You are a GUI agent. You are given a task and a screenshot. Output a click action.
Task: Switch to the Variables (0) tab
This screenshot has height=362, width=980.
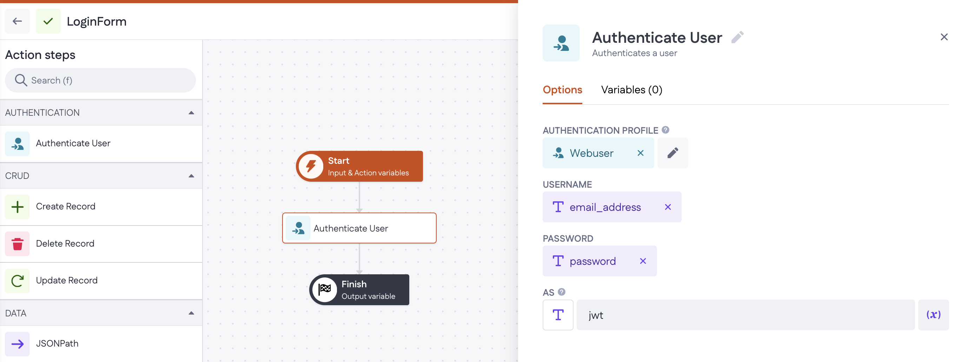click(x=631, y=90)
